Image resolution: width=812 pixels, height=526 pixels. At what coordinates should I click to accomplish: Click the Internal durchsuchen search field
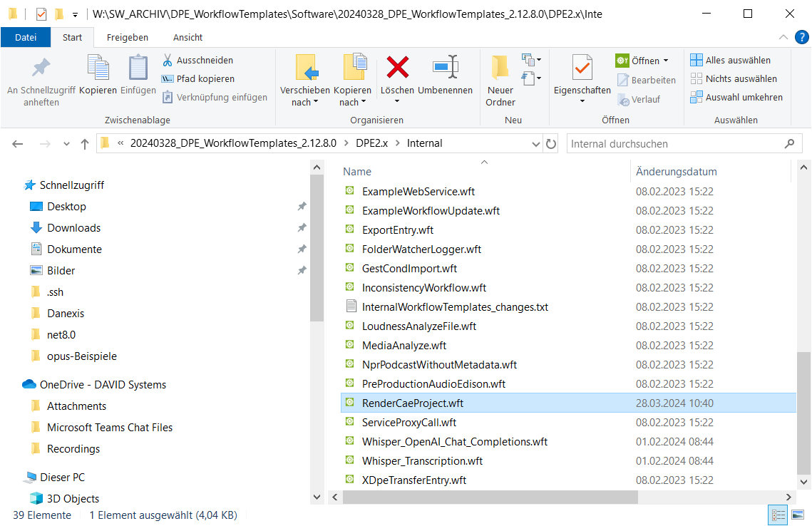pos(674,144)
